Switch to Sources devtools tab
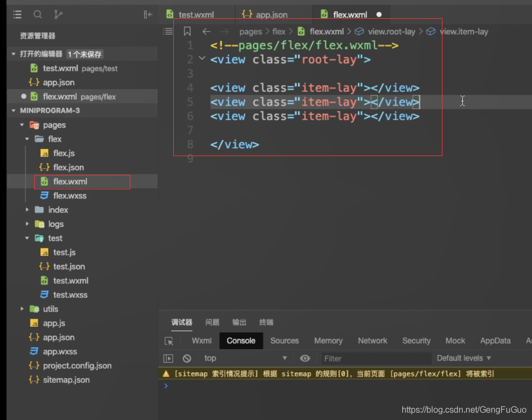 285,341
